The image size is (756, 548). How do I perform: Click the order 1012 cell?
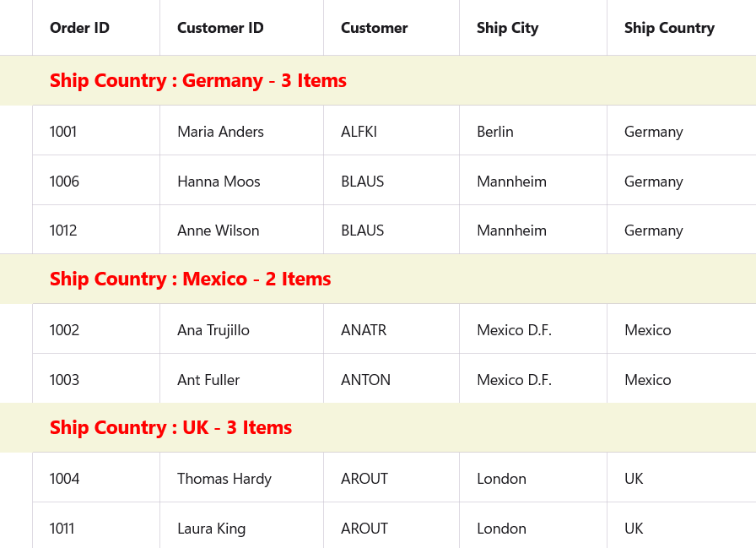pyautogui.click(x=63, y=231)
